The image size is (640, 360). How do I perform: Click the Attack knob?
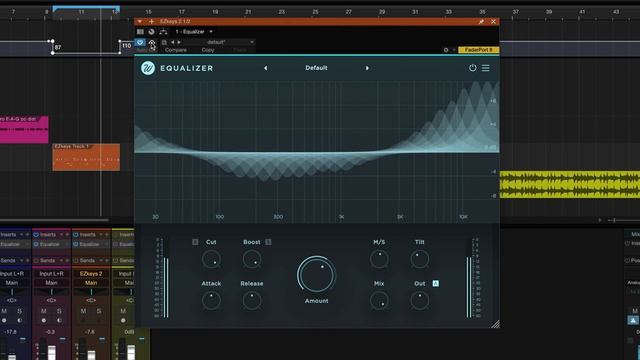click(x=211, y=300)
